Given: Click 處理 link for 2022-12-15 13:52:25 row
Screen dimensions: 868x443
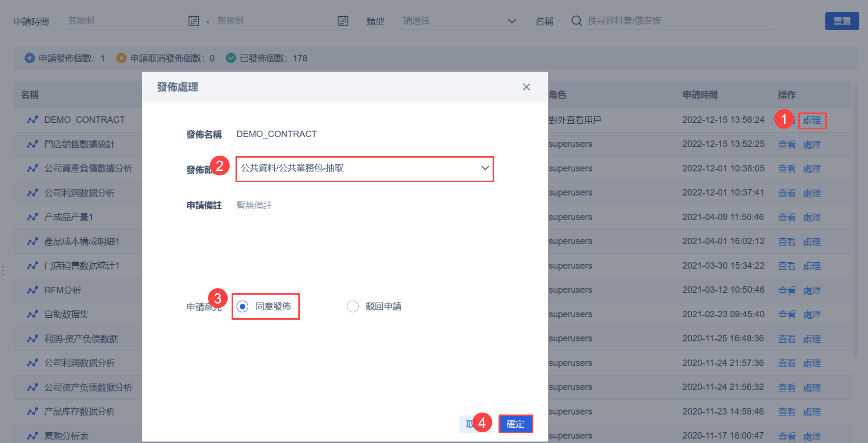Looking at the screenshot, I should (x=812, y=144).
